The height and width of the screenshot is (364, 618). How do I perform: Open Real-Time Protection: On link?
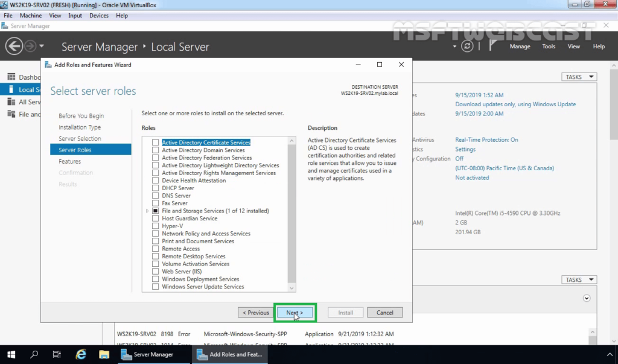click(x=486, y=139)
